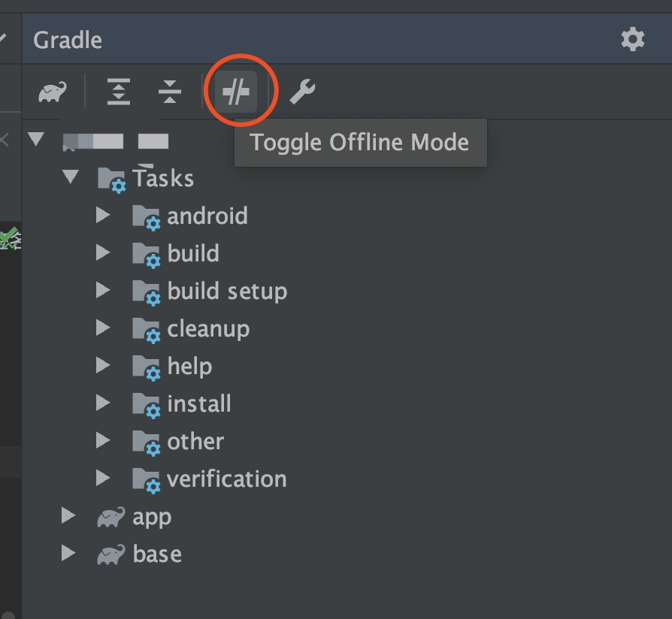Viewport: 672px width, 619px height.
Task: Click the base module elephant icon
Action: (111, 554)
